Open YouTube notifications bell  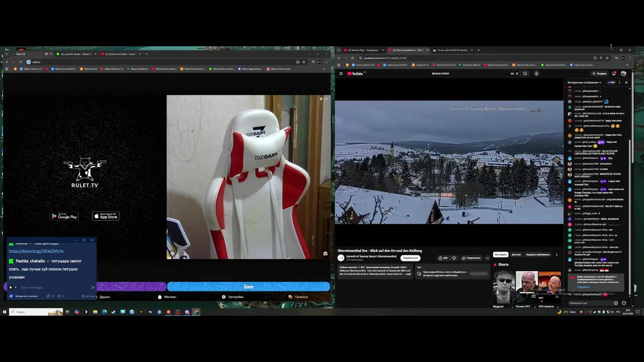coord(614,73)
